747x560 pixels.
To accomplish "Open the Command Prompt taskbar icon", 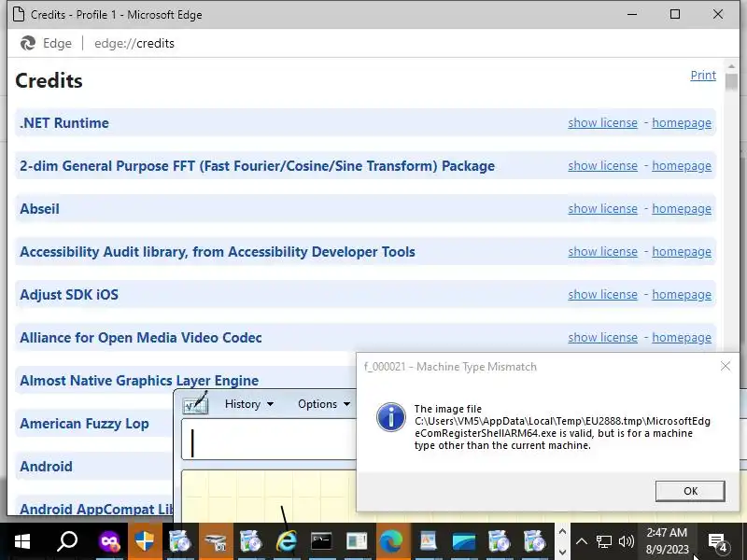I will [x=321, y=541].
